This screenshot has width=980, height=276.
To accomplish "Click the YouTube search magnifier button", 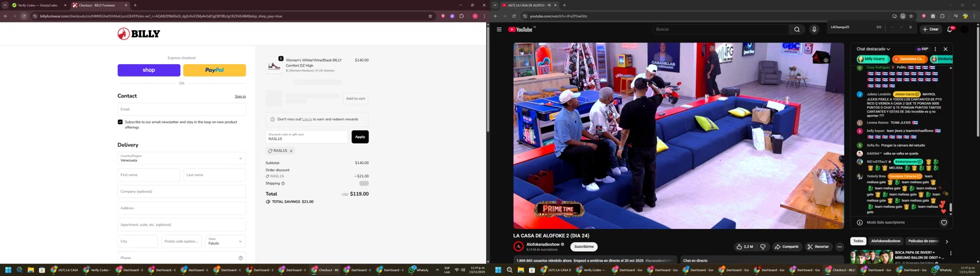I will point(796,29).
